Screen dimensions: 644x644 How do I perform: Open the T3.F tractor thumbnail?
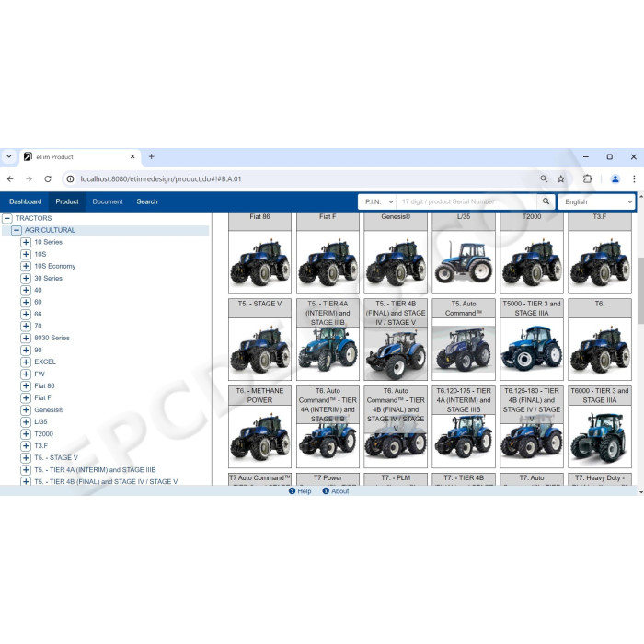tap(600, 262)
